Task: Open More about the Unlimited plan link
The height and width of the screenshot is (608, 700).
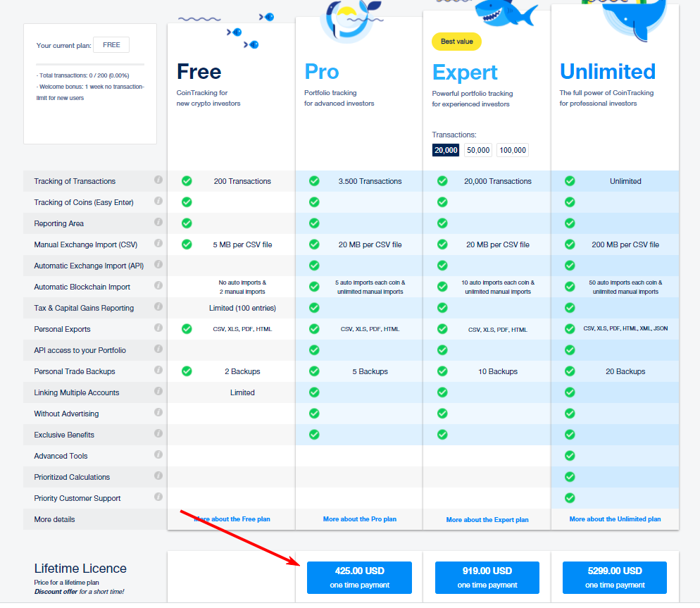Action: click(x=615, y=519)
